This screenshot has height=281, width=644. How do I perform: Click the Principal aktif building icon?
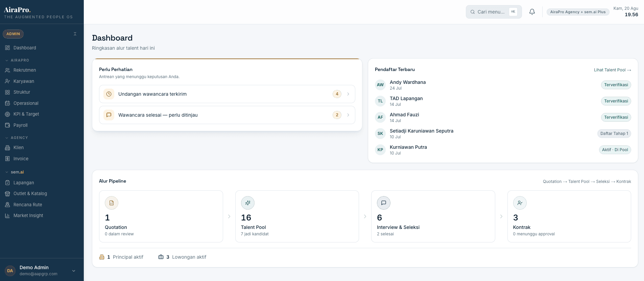102,257
